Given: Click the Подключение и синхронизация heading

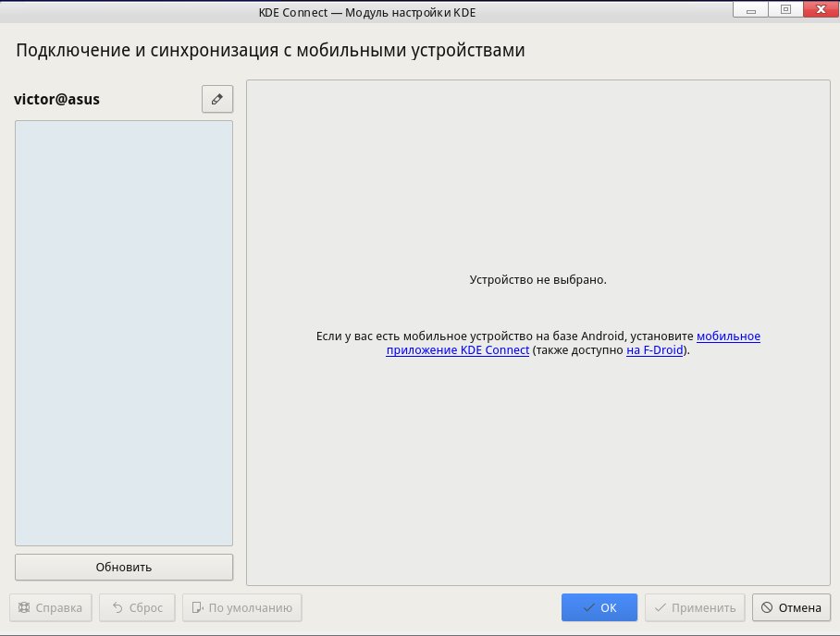Looking at the screenshot, I should [x=270, y=50].
